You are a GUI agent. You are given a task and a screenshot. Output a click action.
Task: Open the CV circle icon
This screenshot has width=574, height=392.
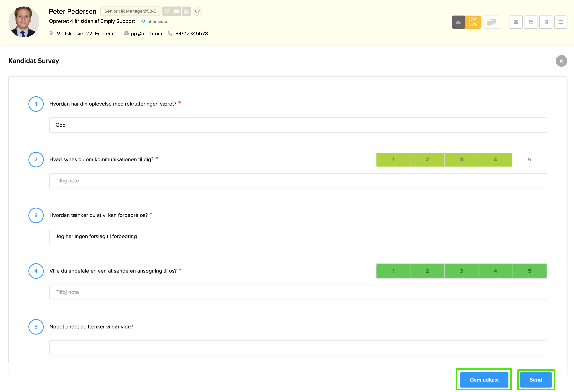pyautogui.click(x=197, y=11)
